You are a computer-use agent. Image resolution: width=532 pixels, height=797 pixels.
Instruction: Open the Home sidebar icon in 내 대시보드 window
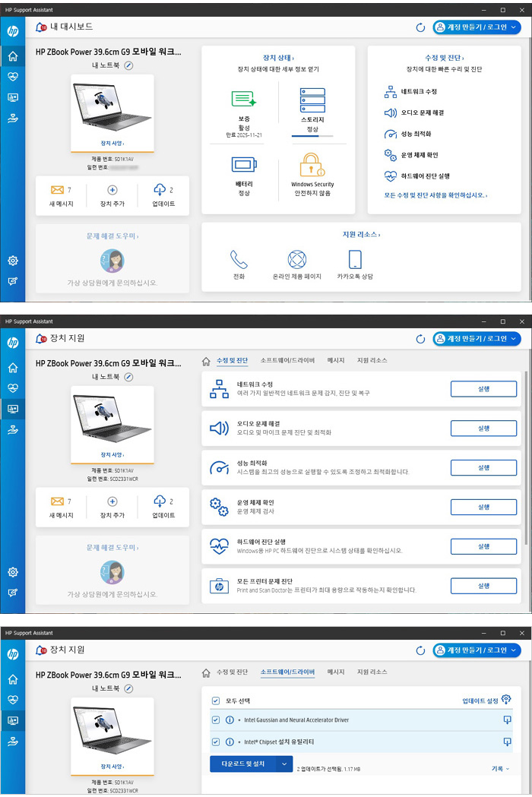pos(13,56)
